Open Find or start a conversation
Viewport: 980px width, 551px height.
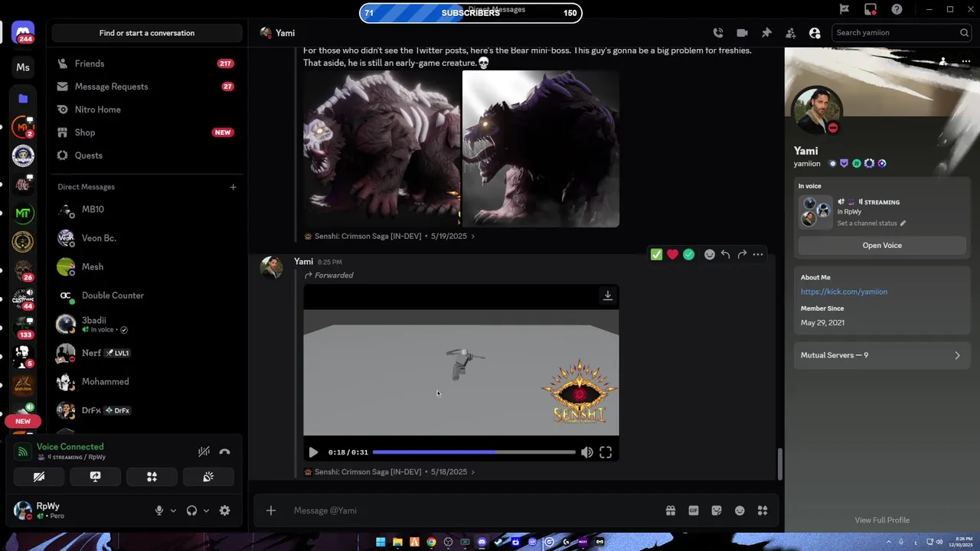point(147,33)
